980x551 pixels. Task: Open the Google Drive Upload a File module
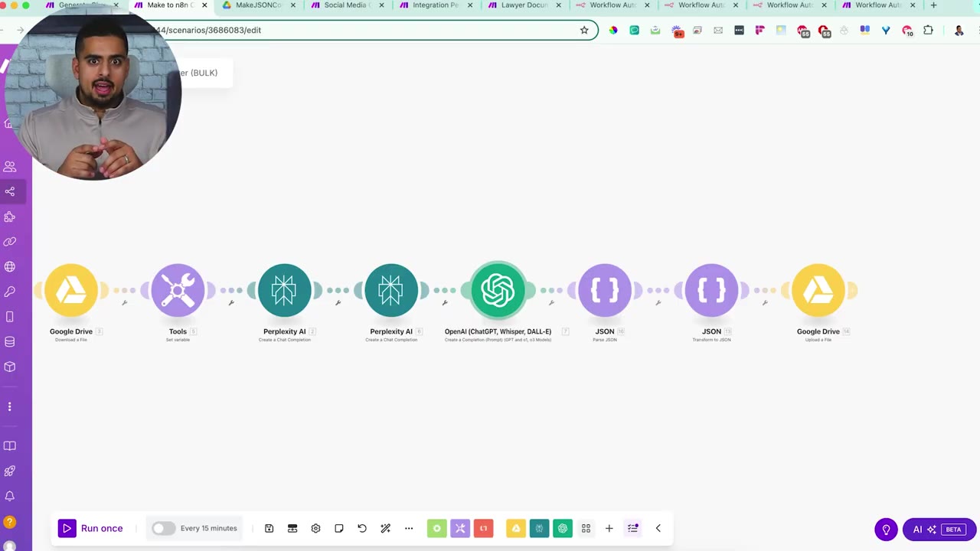pyautogui.click(x=818, y=290)
